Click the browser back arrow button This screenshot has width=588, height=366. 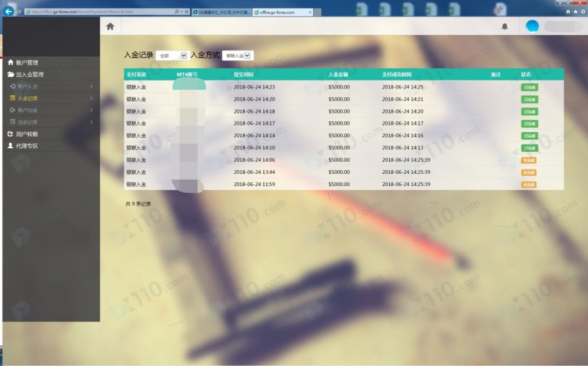9,12
